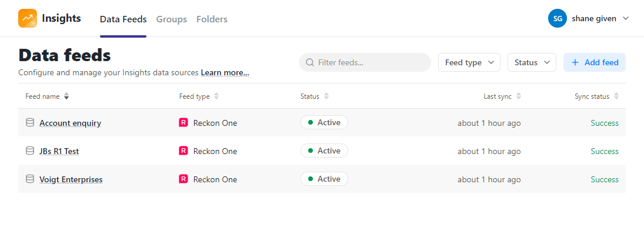Click the SG user avatar

pyautogui.click(x=558, y=18)
